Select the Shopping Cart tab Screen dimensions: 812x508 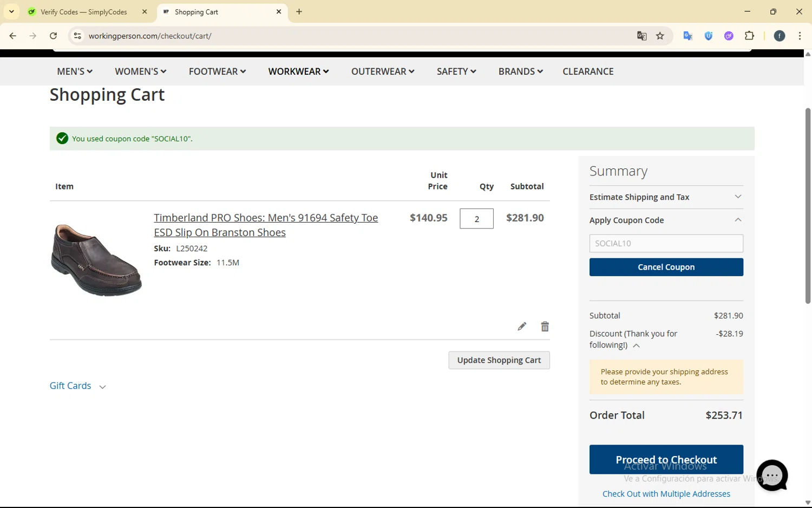(222, 11)
